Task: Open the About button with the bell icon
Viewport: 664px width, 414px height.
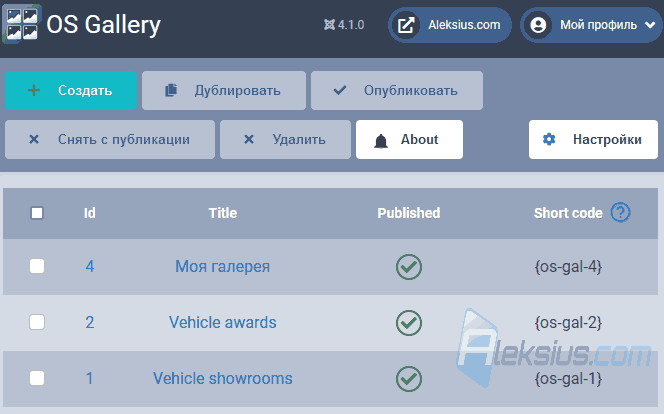Action: (x=409, y=140)
